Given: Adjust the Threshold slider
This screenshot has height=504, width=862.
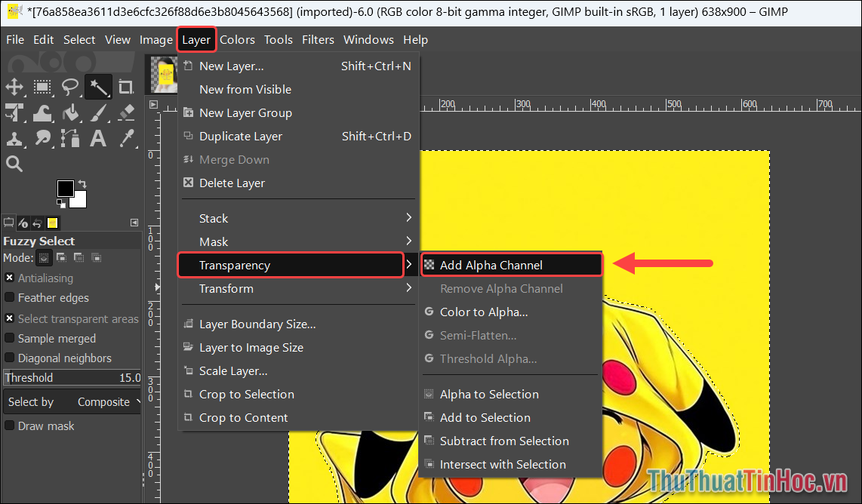Looking at the screenshot, I should click(72, 377).
